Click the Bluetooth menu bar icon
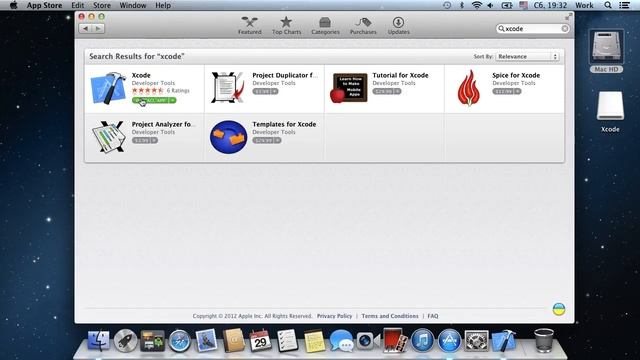 click(x=462, y=5)
